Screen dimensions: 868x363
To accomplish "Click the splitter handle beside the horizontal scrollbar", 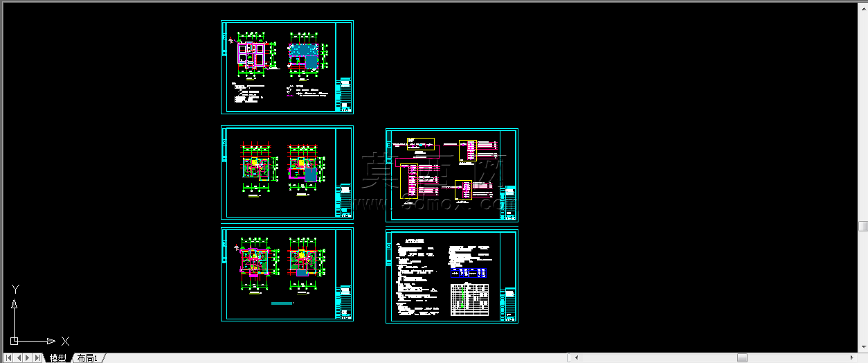I will pyautogui.click(x=568, y=358).
